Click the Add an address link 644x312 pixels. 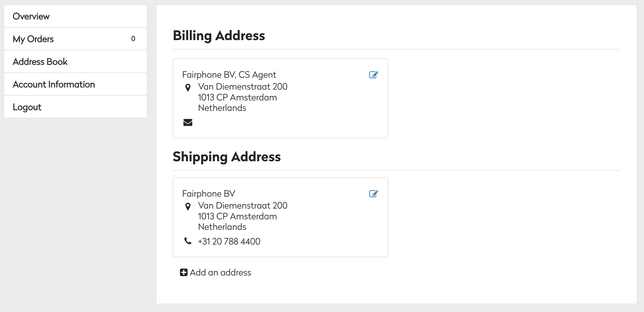coord(220,272)
